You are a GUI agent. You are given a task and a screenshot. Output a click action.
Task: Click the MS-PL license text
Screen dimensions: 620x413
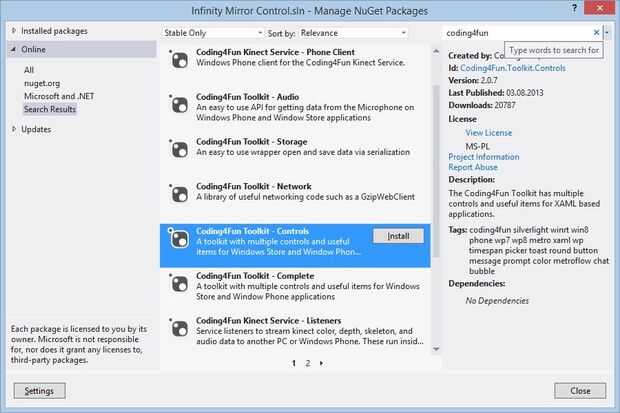[477, 146]
